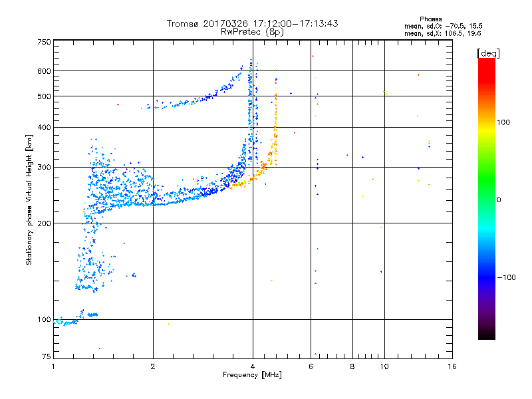Click the y-axis tick label '600'
The image size is (532, 399).
44,71
